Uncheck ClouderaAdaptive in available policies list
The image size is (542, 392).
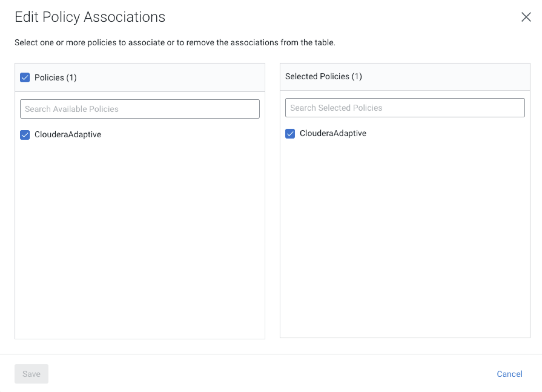coord(25,135)
